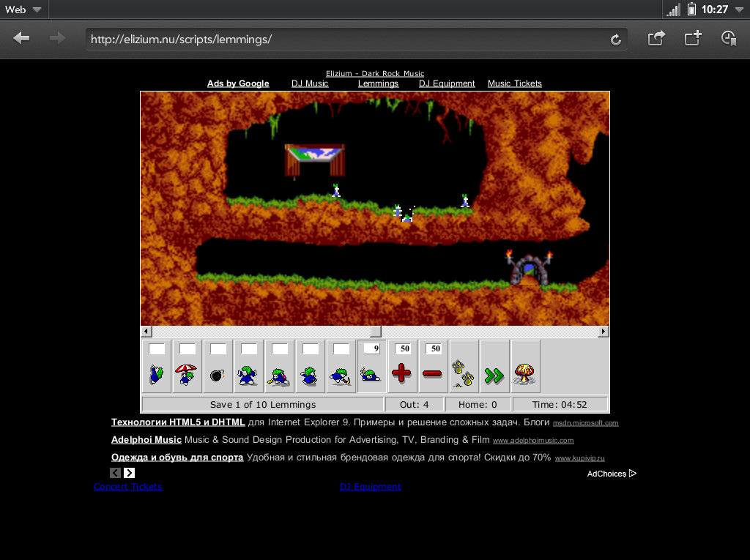Choose the Miner pickaxe skill
The image size is (750, 560).
(x=341, y=367)
